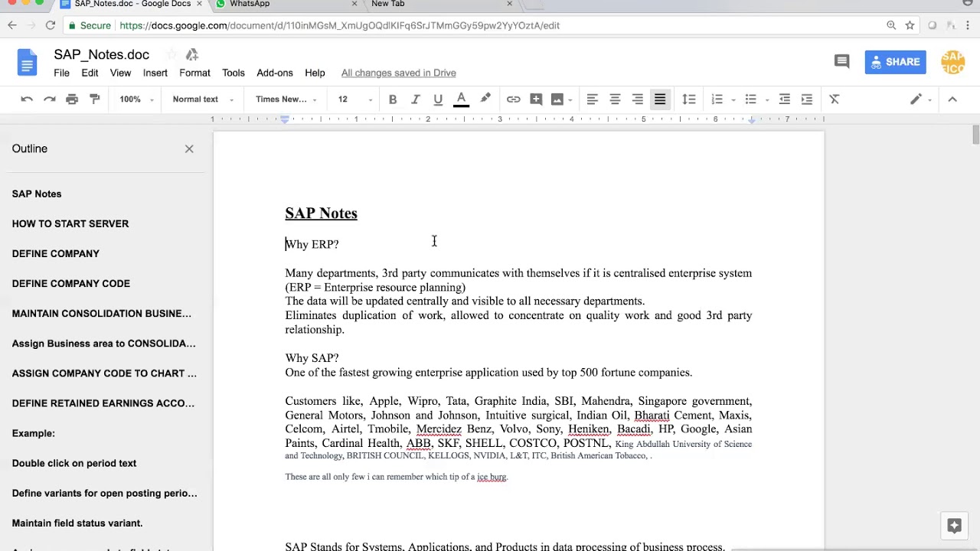Open the Format menu
The height and width of the screenshot is (551, 980).
(194, 73)
